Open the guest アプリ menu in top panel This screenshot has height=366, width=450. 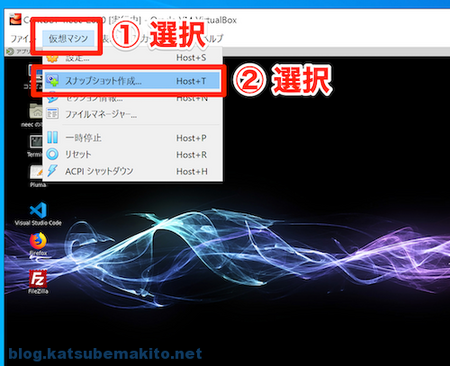pos(20,51)
